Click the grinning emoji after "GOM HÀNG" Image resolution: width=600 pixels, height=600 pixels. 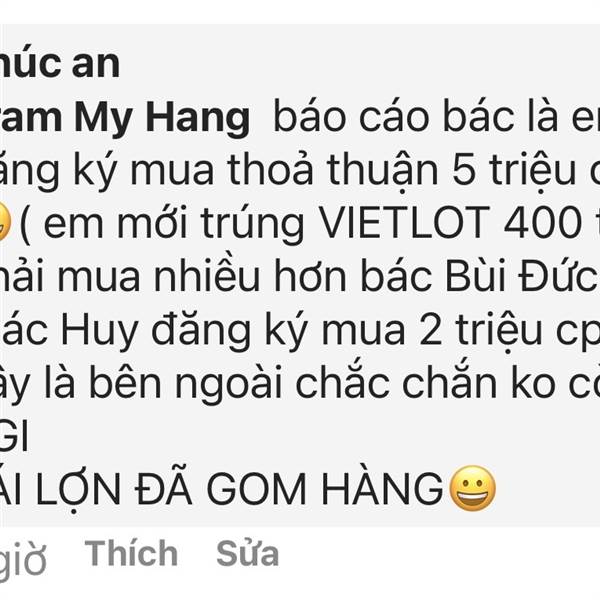[472, 488]
